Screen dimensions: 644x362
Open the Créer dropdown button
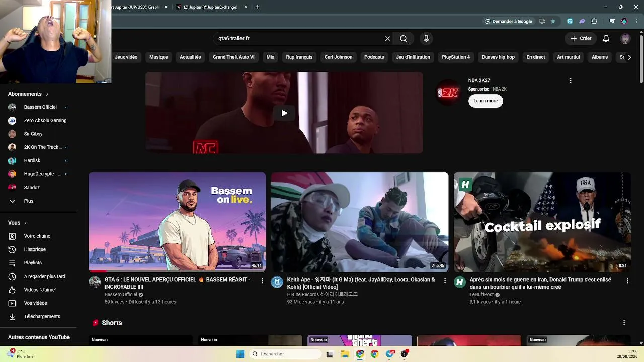pos(581,38)
